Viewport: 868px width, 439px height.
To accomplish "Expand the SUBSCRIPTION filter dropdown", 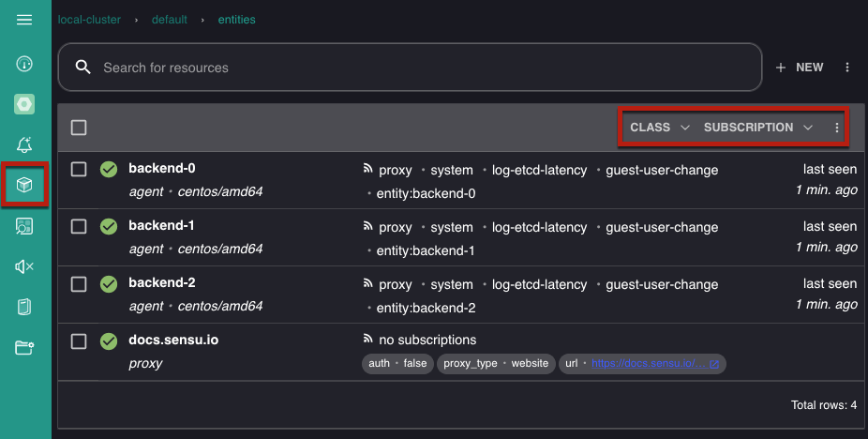I will point(757,128).
